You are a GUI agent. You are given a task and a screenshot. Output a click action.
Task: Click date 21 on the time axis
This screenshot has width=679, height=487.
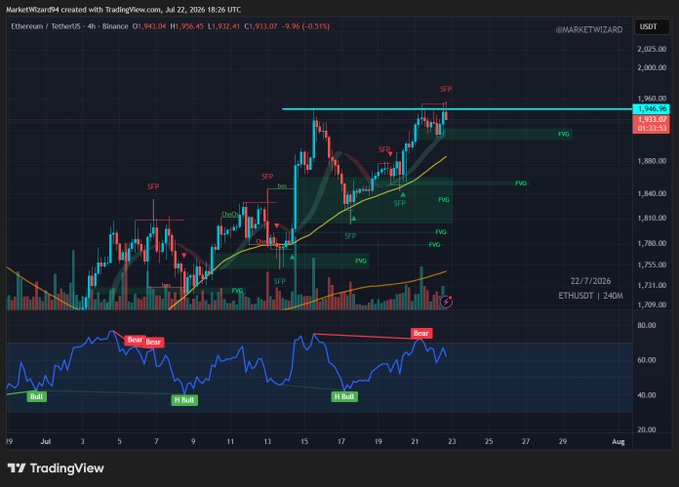[415, 442]
